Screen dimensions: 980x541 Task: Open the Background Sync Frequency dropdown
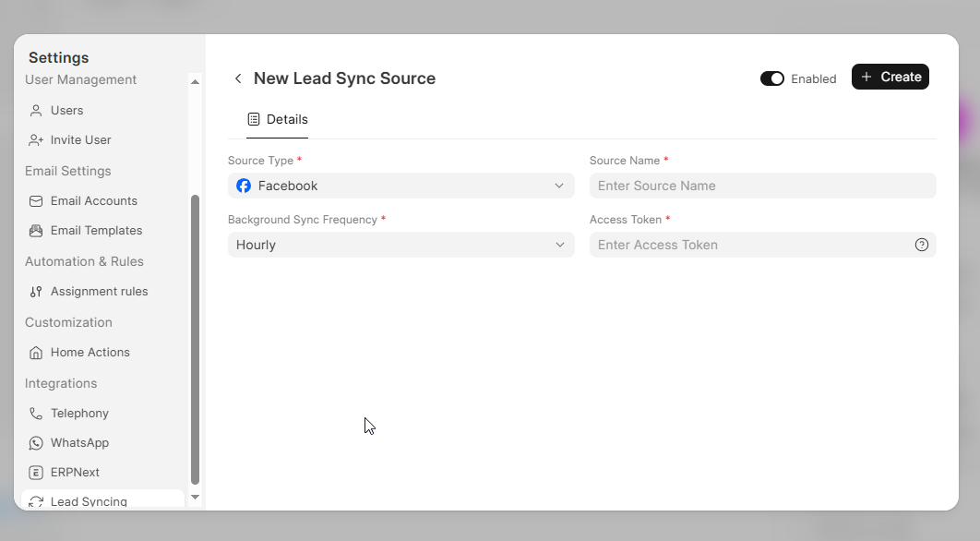[x=400, y=245]
